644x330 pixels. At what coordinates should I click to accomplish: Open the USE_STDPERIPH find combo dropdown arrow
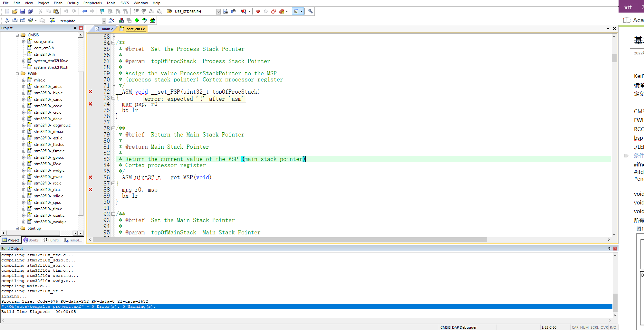click(x=218, y=12)
